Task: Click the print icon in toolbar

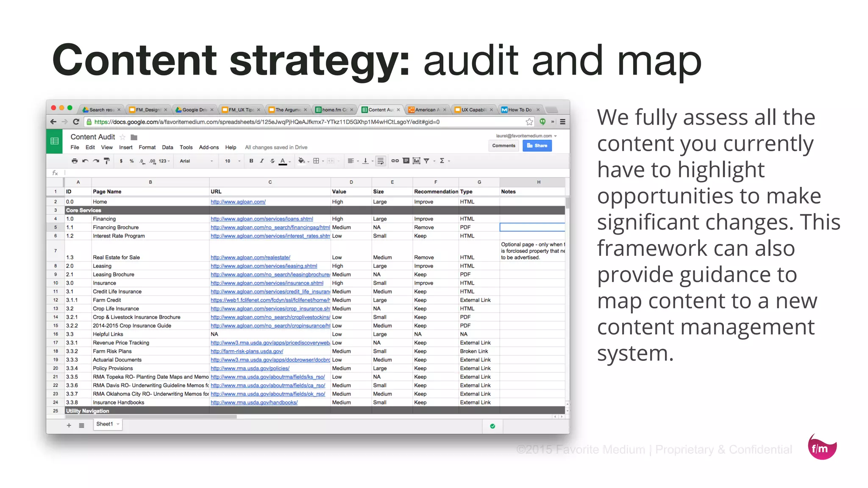Action: coord(75,161)
